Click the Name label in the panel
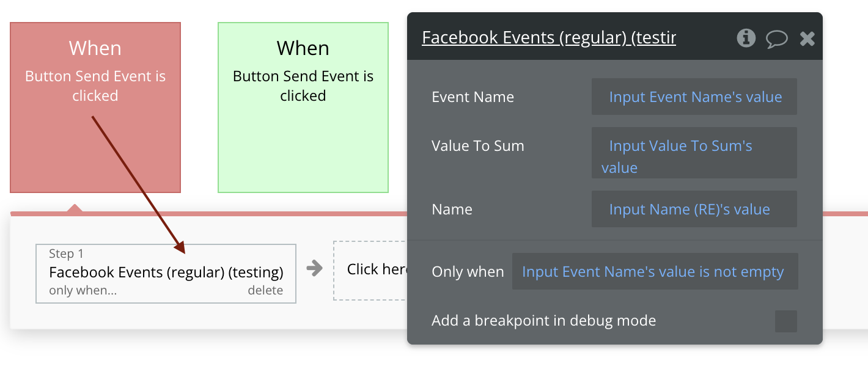The image size is (868, 369). click(452, 209)
